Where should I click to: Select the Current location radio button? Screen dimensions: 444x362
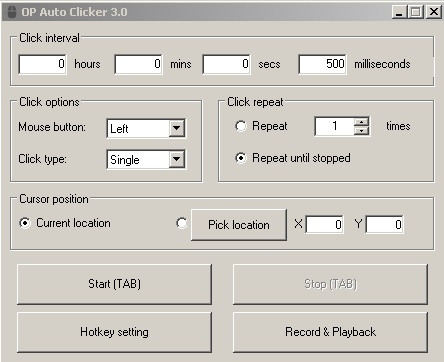click(25, 223)
